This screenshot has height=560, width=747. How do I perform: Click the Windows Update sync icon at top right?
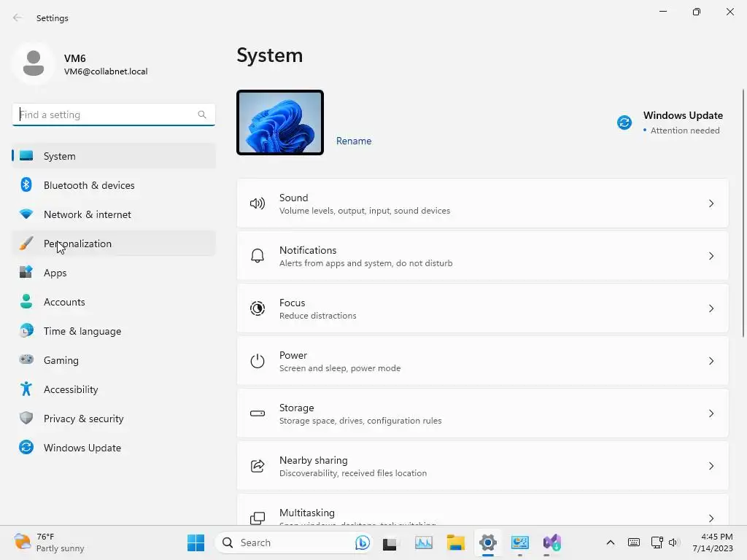coord(624,122)
